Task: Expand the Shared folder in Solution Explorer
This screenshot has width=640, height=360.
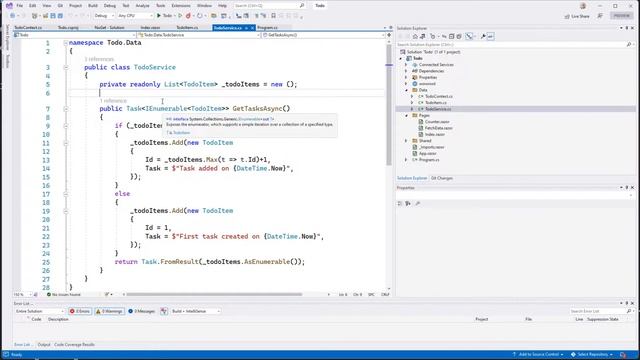Action: click(x=406, y=141)
